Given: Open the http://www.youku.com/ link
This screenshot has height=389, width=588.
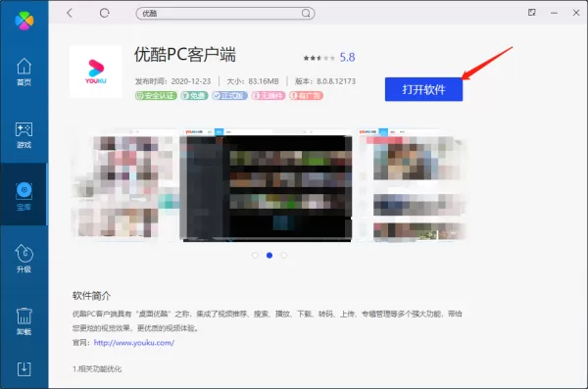Looking at the screenshot, I should (x=134, y=343).
